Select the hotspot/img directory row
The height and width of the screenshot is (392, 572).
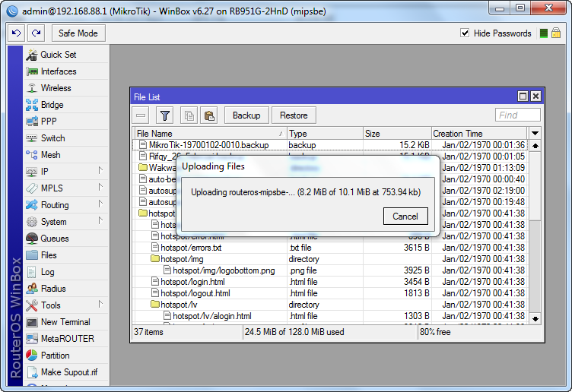coord(330,259)
